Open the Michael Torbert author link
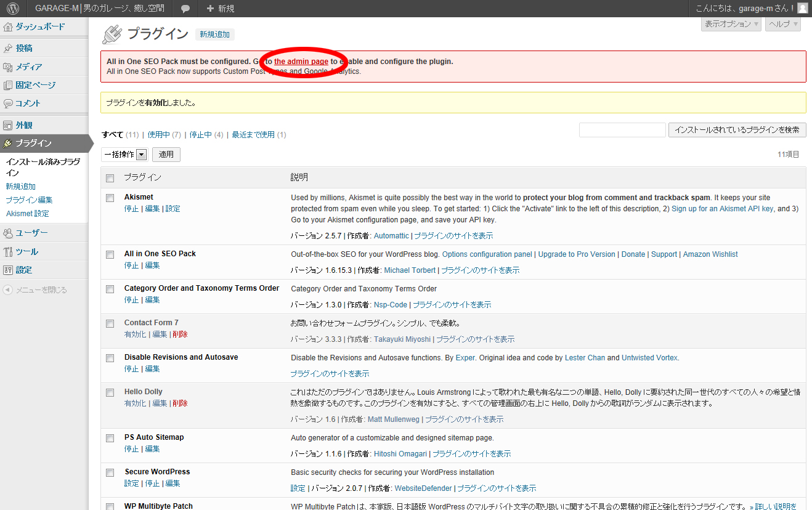Image resolution: width=812 pixels, height=510 pixels. tap(410, 270)
